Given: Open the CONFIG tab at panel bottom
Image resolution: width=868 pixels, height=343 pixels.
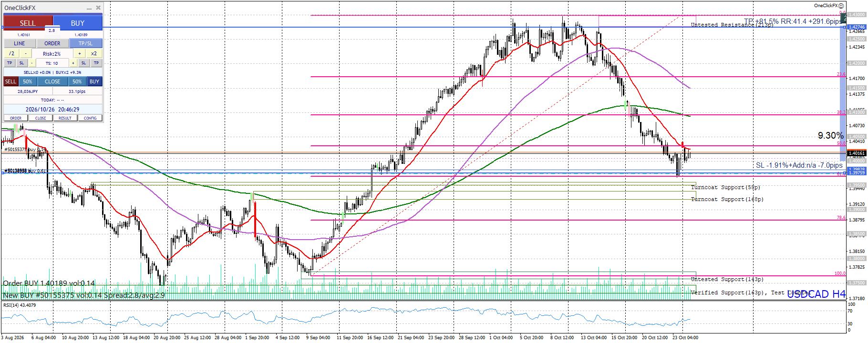Looking at the screenshot, I should [x=90, y=118].
